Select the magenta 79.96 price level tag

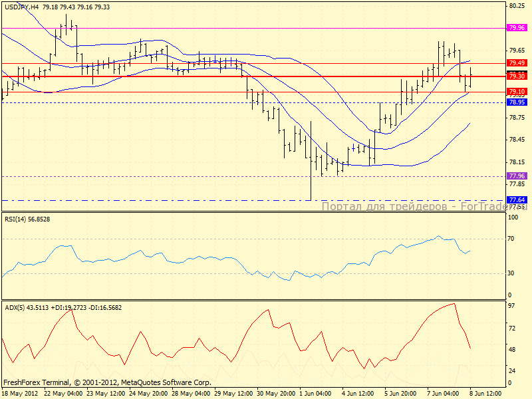click(x=517, y=28)
